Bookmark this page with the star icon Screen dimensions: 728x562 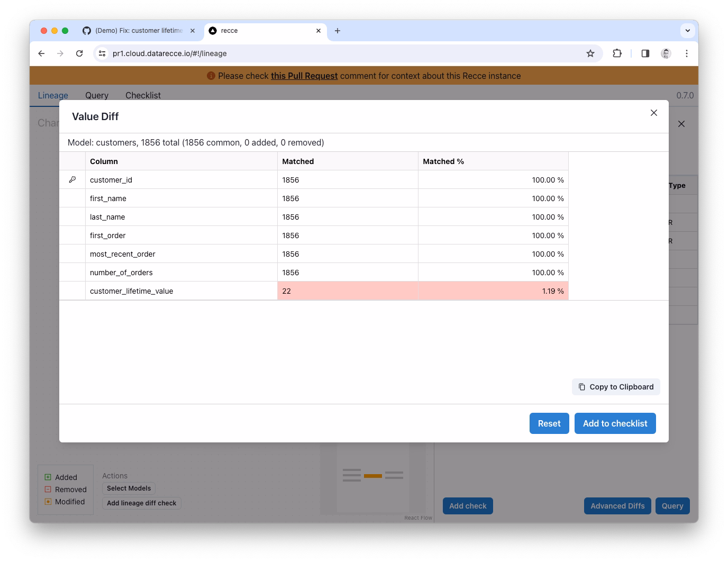pyautogui.click(x=590, y=53)
